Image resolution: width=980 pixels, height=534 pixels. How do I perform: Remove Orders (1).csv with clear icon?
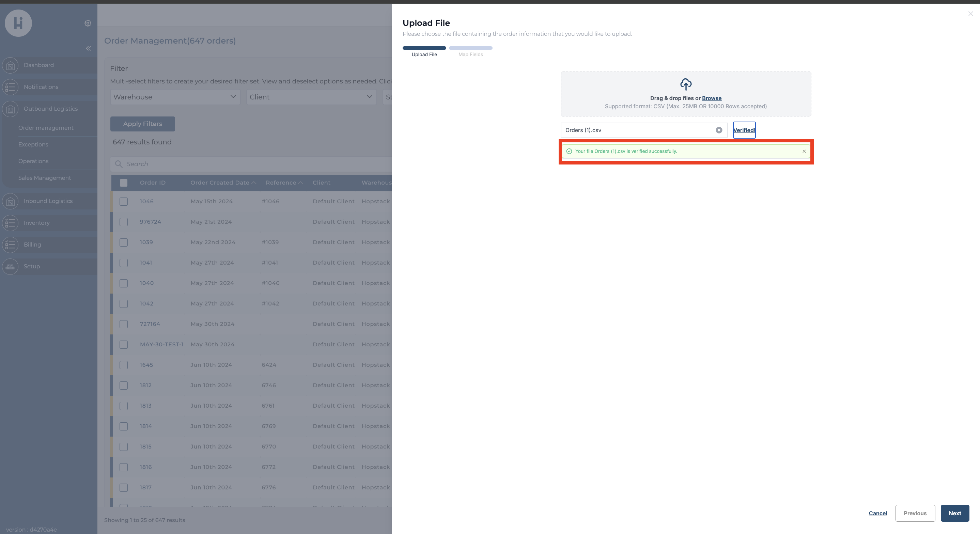pyautogui.click(x=719, y=130)
